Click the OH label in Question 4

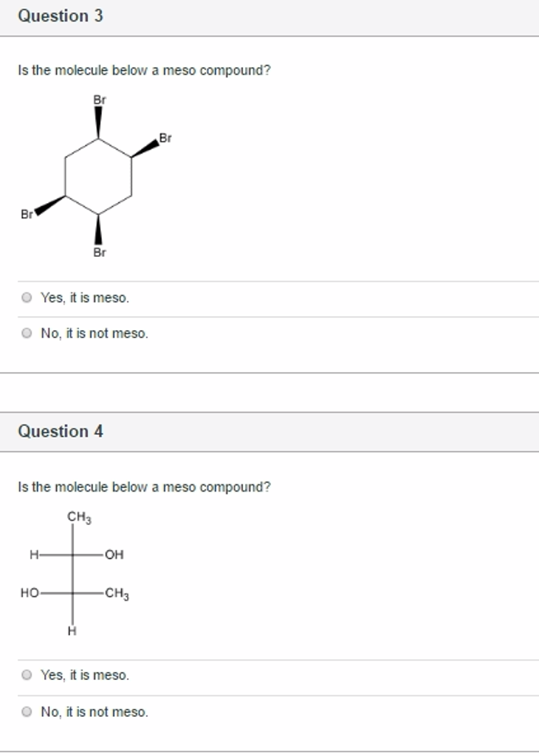(x=113, y=554)
